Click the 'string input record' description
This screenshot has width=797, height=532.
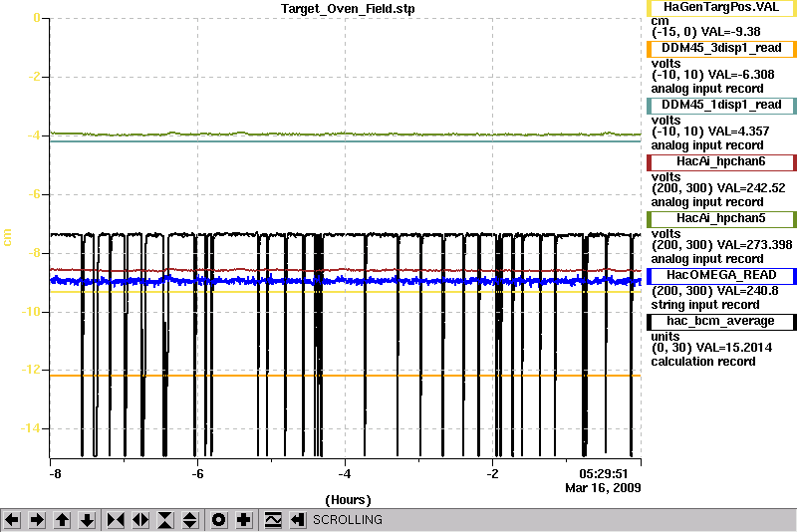click(705, 305)
